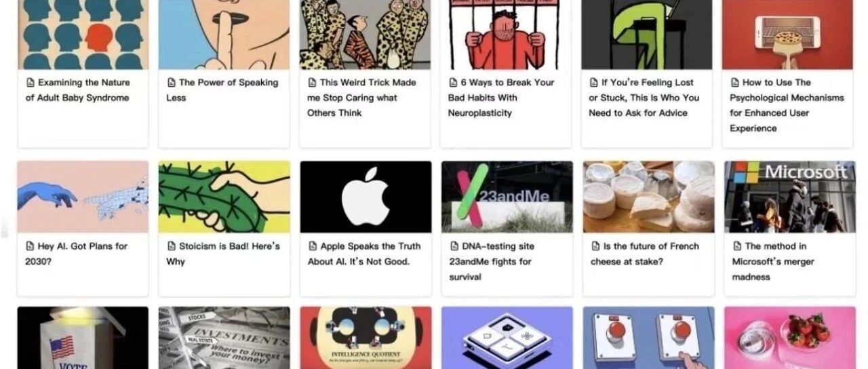Open "How to Use The Psychological Mechanisms" article
Screen dimensions: 868x369
[x=787, y=105]
